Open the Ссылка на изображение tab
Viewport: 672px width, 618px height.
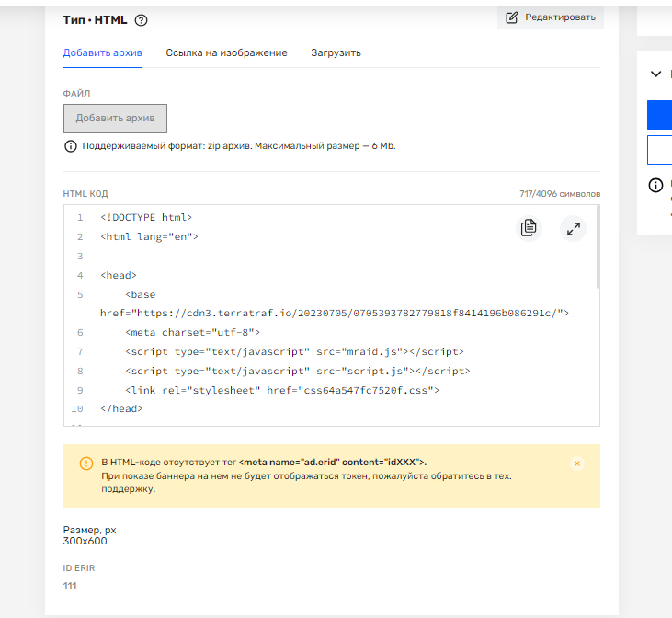pos(226,52)
